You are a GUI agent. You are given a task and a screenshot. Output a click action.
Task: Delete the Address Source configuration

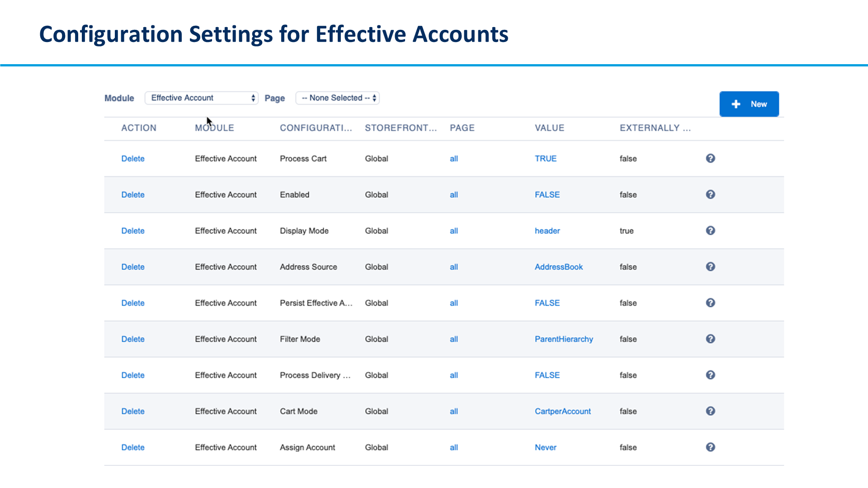tap(133, 267)
